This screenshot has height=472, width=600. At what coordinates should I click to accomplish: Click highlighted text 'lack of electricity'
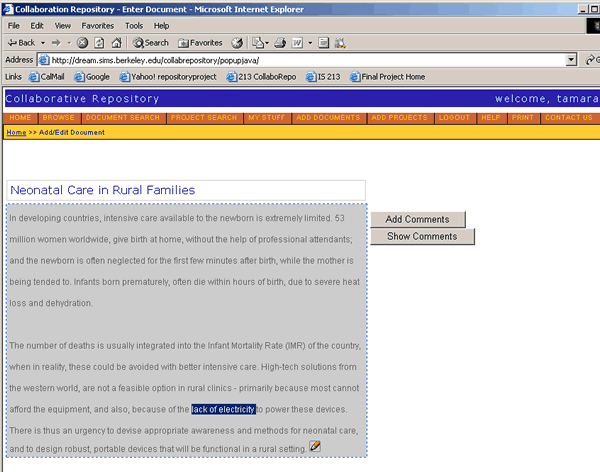(x=223, y=409)
